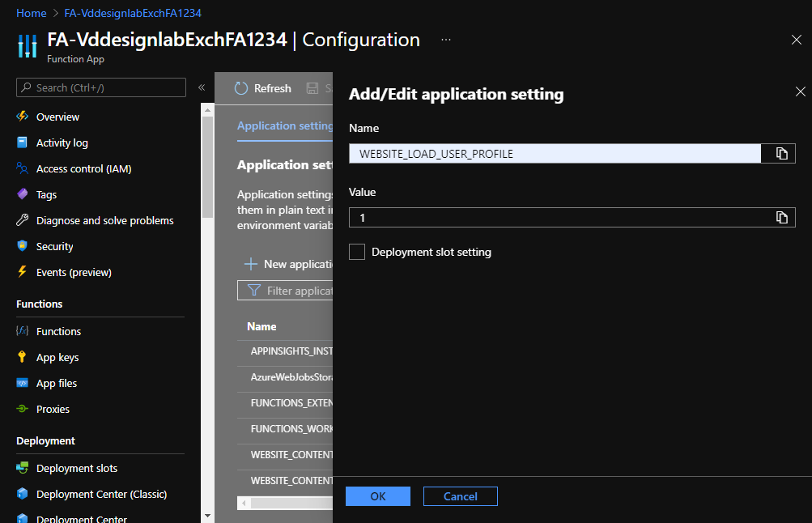Click the Refresh button
This screenshot has height=523, width=812.
[263, 88]
